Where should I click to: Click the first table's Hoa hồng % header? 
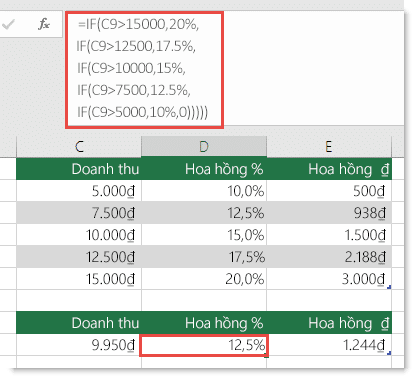pos(204,169)
